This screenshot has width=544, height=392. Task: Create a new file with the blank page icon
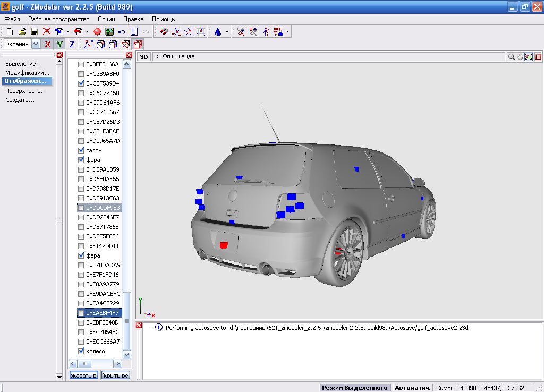pyautogui.click(x=10, y=31)
